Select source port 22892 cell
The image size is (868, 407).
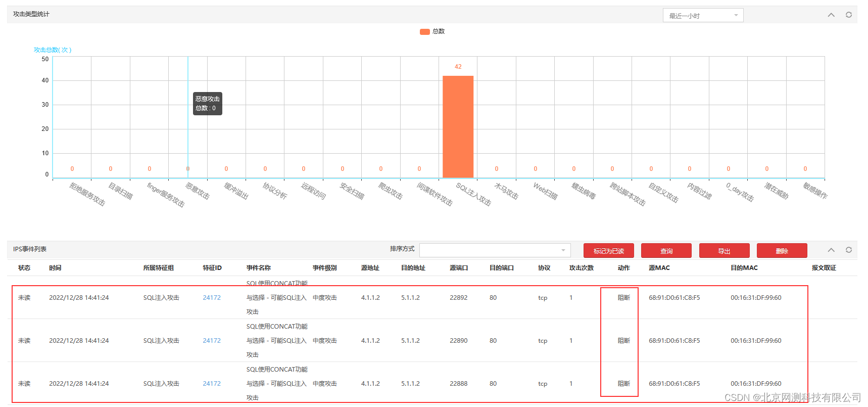pos(459,298)
